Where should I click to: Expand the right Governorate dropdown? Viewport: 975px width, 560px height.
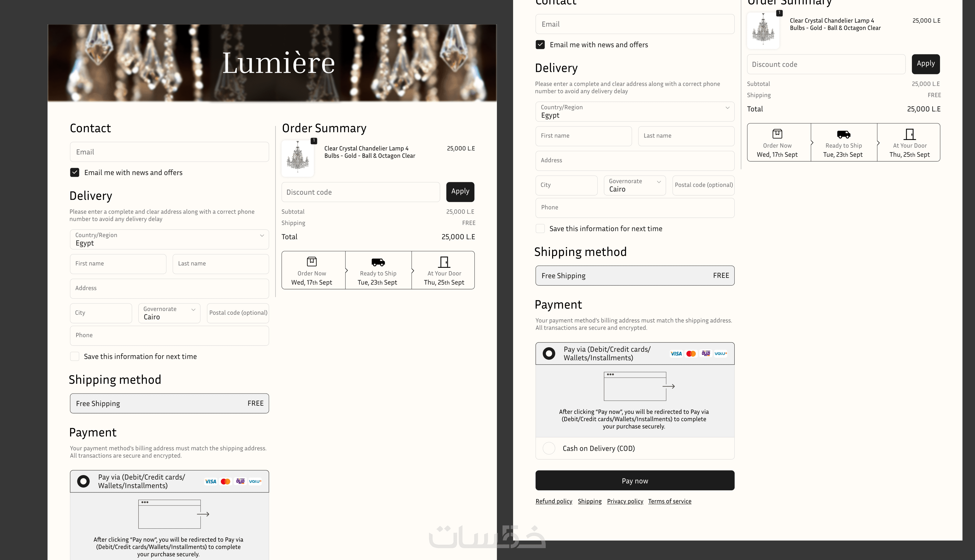635,185
